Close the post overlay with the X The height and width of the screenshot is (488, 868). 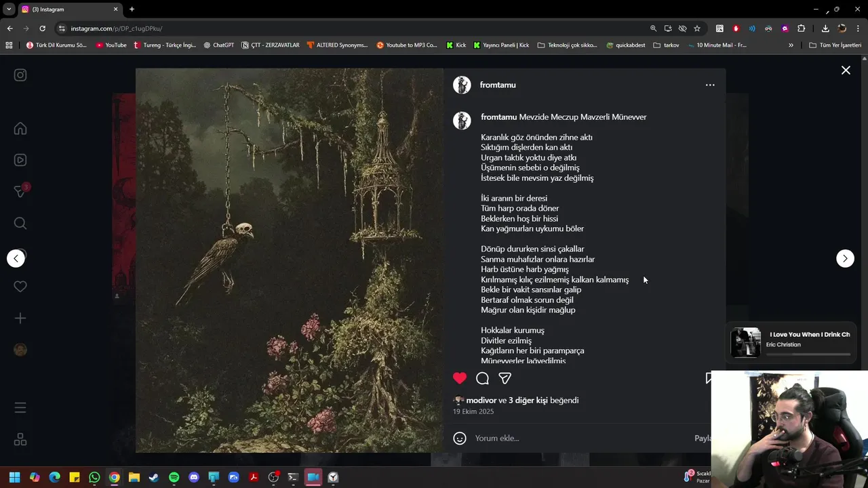click(x=846, y=70)
